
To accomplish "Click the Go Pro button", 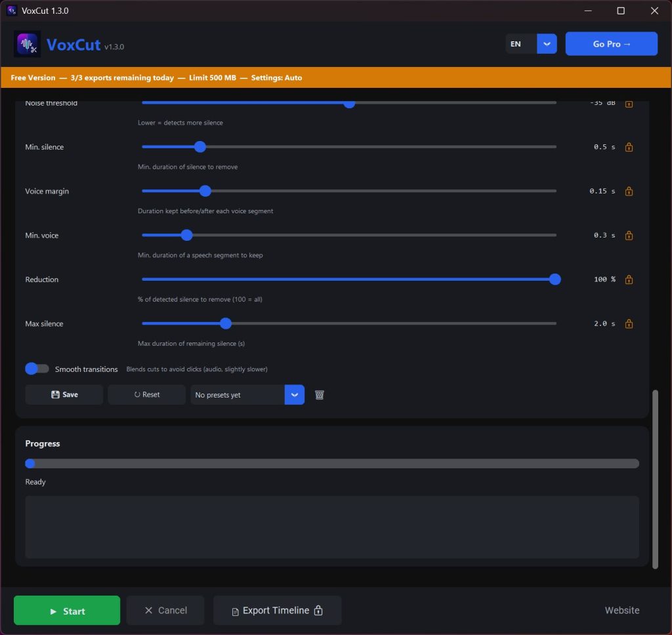I will point(611,44).
